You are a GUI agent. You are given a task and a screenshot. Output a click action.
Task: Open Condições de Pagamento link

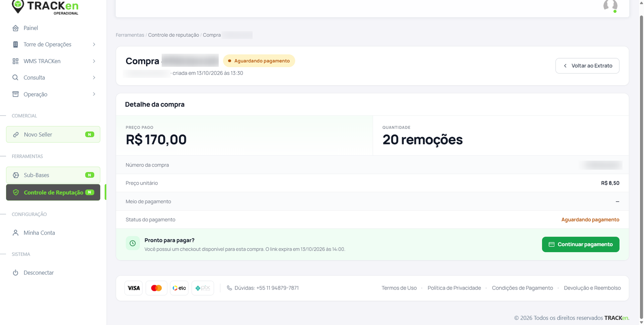(522, 288)
